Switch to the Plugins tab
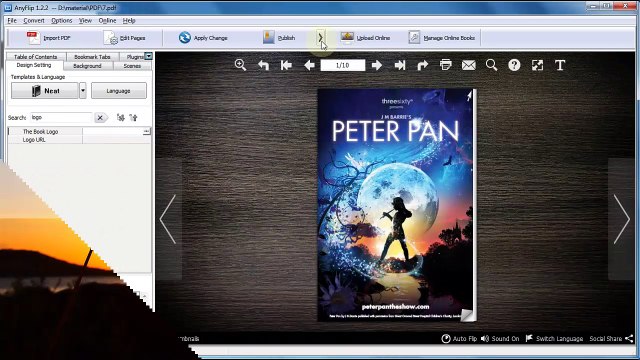The width and height of the screenshot is (640, 360). pyautogui.click(x=133, y=57)
